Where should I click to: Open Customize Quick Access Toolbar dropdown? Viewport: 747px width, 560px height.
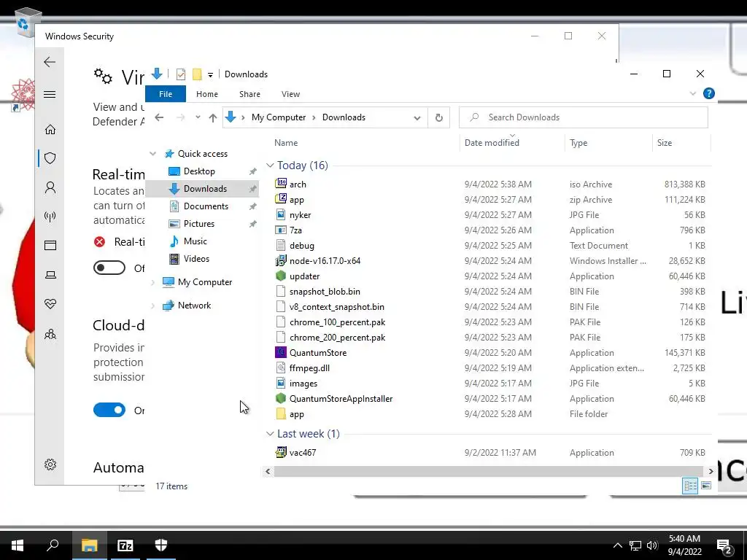[x=210, y=75]
